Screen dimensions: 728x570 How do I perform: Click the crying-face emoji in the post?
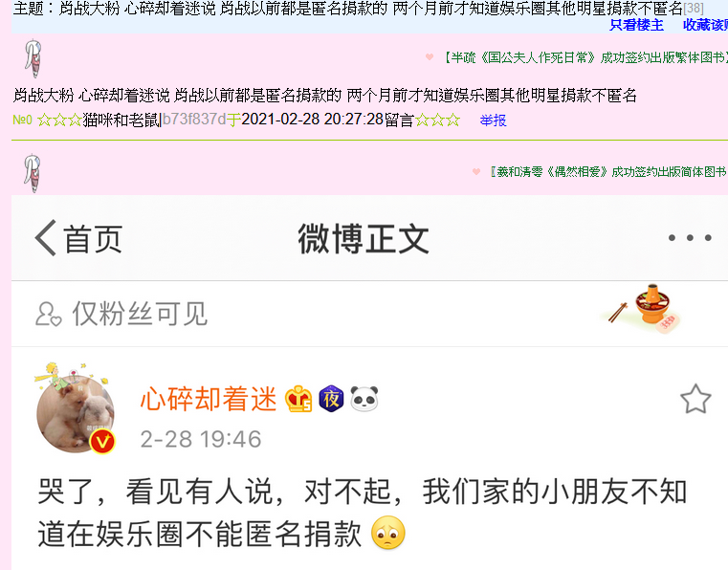[388, 533]
